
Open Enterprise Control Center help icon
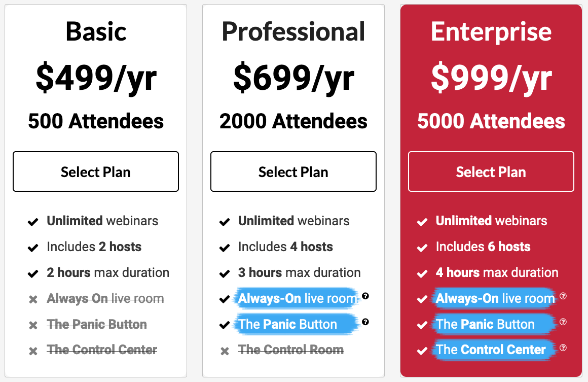pyautogui.click(x=563, y=348)
